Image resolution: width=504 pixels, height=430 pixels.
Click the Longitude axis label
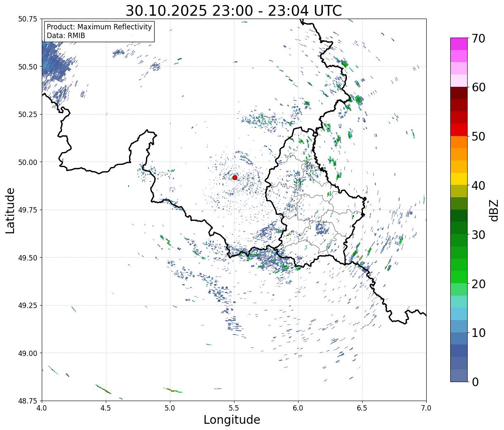(x=232, y=420)
